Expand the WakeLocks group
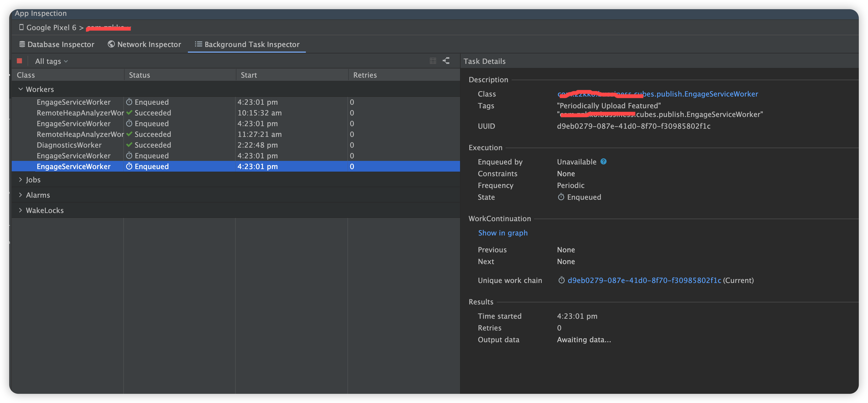Screen dimensions: 868x403 tap(21, 210)
